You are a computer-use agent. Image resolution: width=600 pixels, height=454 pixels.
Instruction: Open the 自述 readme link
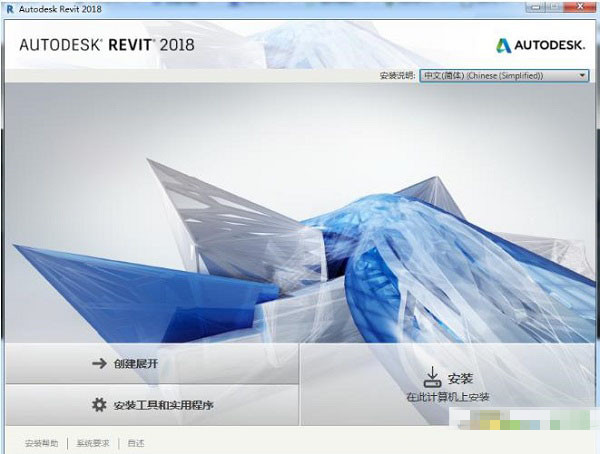tap(135, 443)
